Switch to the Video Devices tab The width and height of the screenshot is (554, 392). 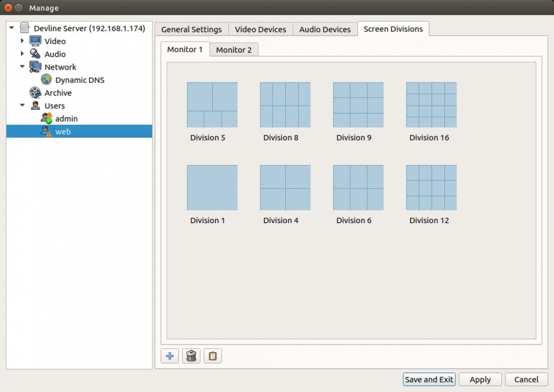click(x=260, y=29)
